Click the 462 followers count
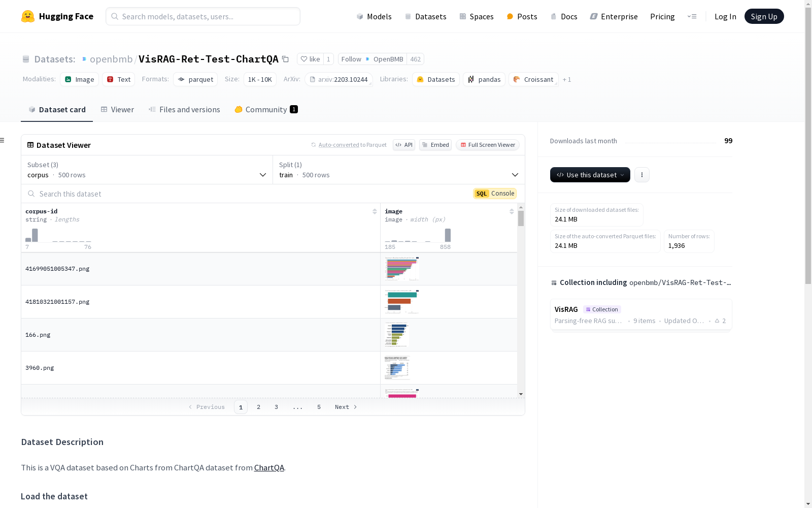 pos(416,59)
